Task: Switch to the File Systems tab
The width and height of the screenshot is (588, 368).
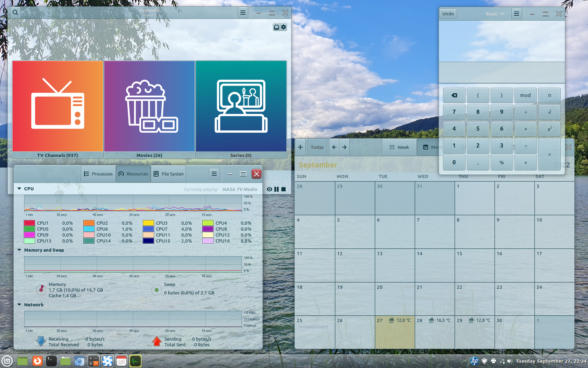Action: point(168,174)
